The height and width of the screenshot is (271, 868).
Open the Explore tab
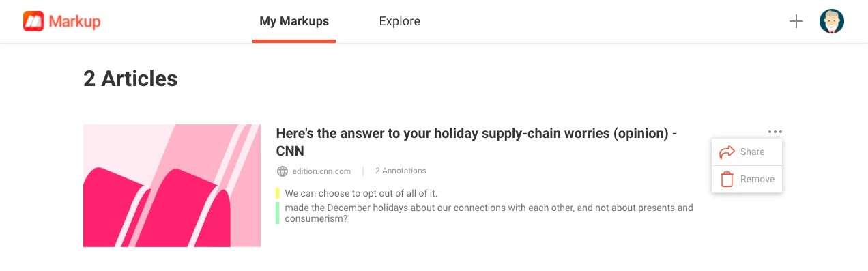[x=400, y=21]
